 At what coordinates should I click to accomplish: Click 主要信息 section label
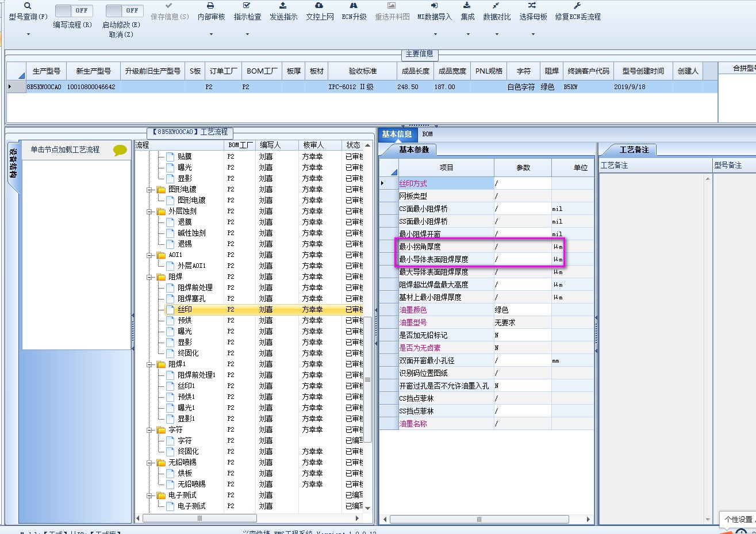pos(420,54)
